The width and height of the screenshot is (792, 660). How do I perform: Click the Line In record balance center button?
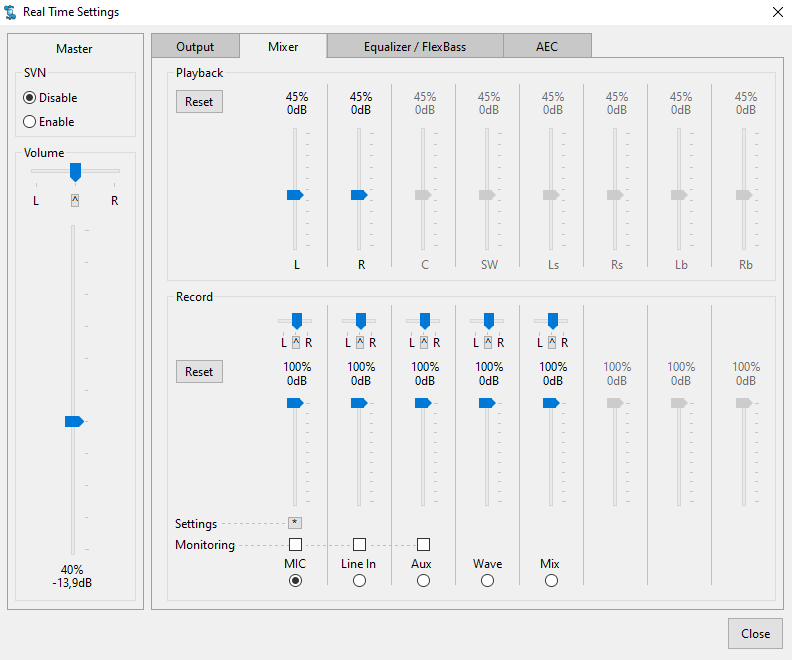(360, 342)
